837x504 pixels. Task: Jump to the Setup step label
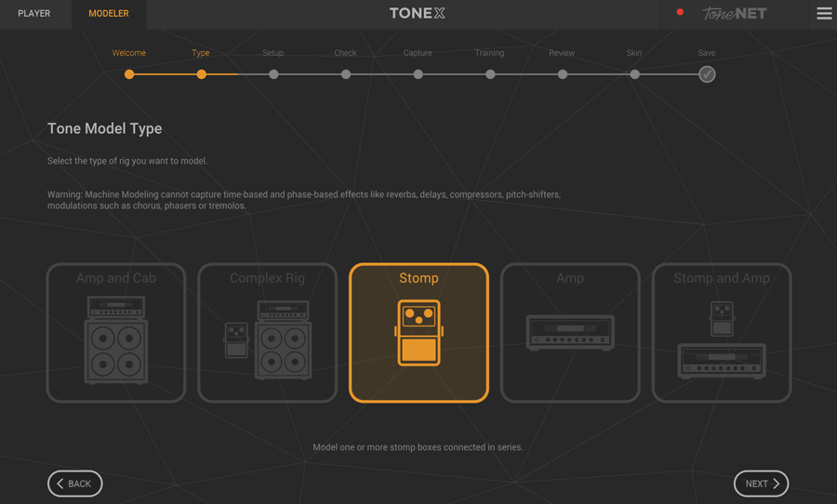point(272,53)
